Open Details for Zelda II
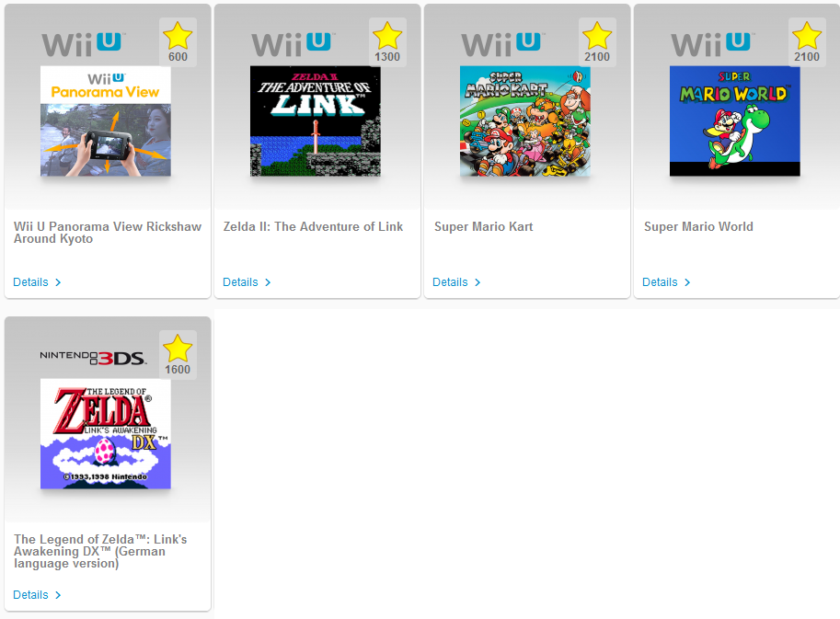Image resolution: width=840 pixels, height=619 pixels. [x=247, y=282]
